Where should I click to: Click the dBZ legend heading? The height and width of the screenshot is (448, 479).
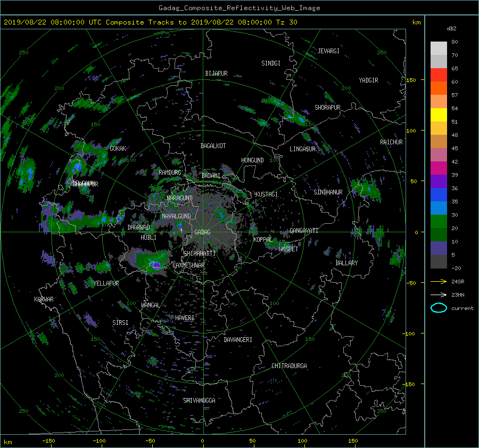coord(451,29)
